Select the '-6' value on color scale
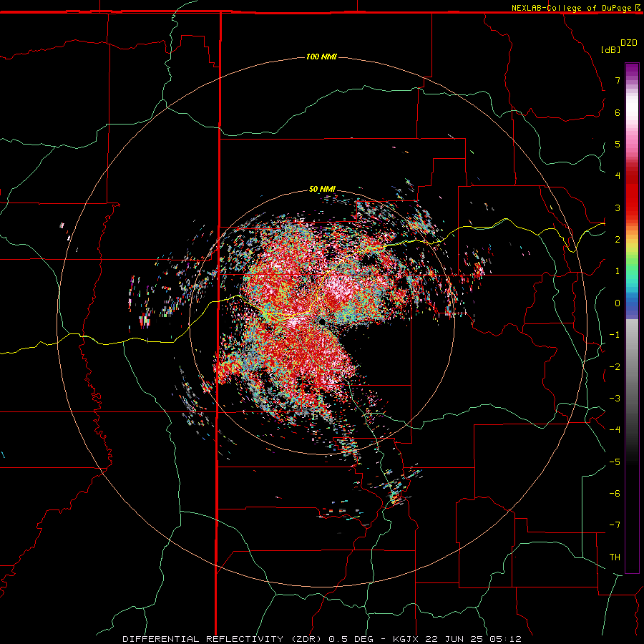 (x=615, y=494)
